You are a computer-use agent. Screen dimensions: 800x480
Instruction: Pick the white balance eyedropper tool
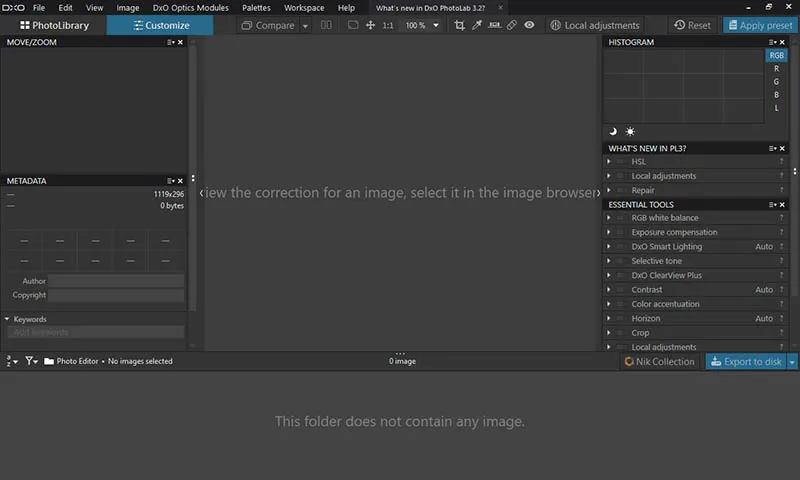[477, 25]
